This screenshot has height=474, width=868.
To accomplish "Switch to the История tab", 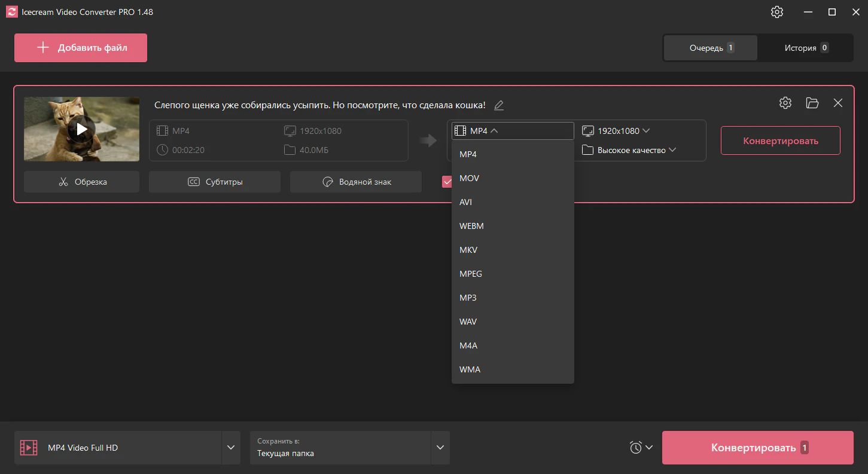I will point(806,48).
